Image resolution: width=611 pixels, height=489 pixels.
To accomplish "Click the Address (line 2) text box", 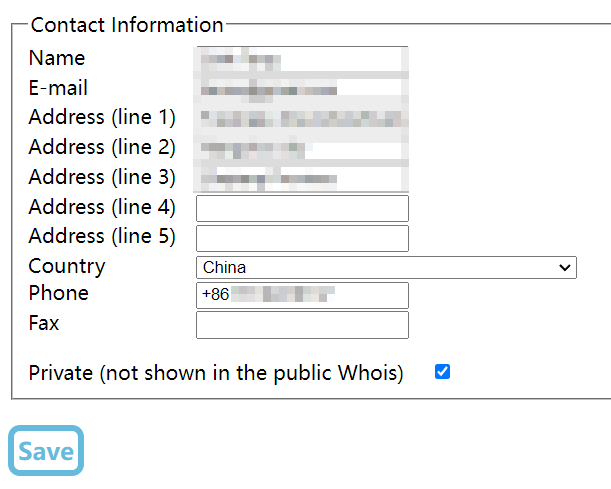I will (x=302, y=149).
